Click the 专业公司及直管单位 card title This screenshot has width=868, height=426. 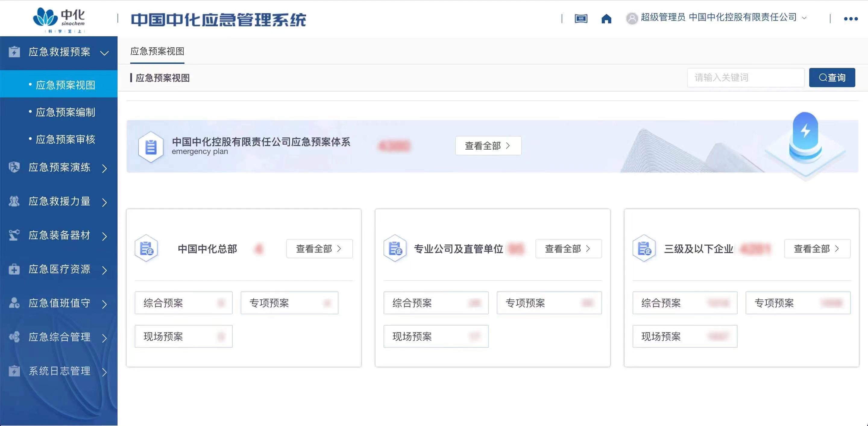[458, 249]
